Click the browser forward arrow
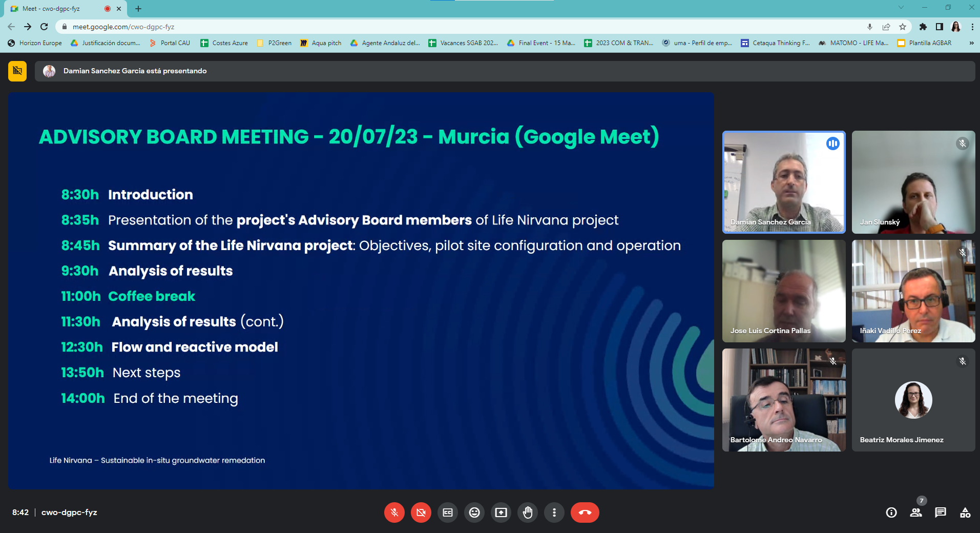 click(28, 27)
